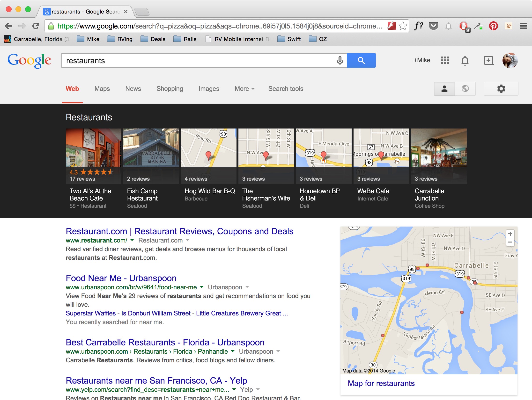Show personal results with person toggle

click(x=444, y=89)
